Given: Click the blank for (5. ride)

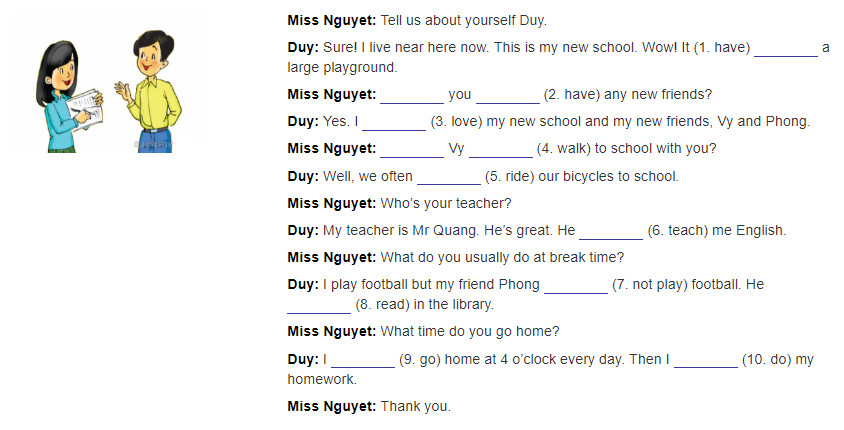Looking at the screenshot, I should pyautogui.click(x=449, y=177).
